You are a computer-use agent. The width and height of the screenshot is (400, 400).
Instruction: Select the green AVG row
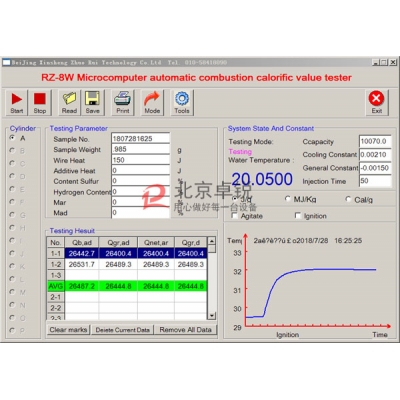127,286
